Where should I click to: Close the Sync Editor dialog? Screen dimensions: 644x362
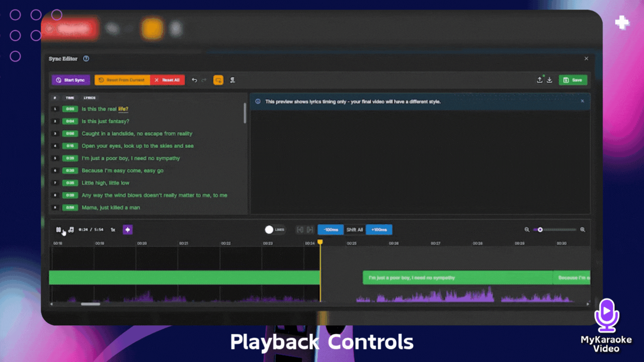point(586,58)
